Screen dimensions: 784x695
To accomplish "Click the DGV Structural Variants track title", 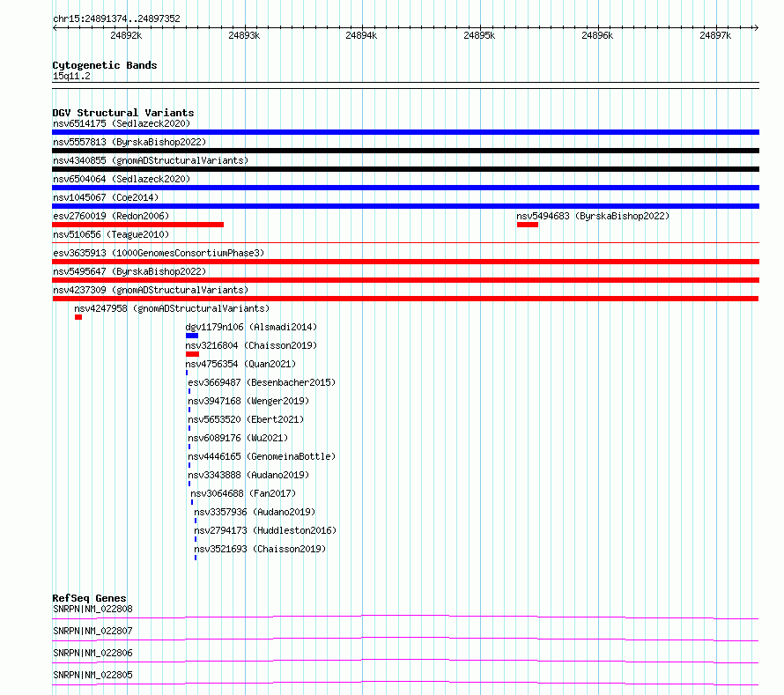I will pos(123,113).
